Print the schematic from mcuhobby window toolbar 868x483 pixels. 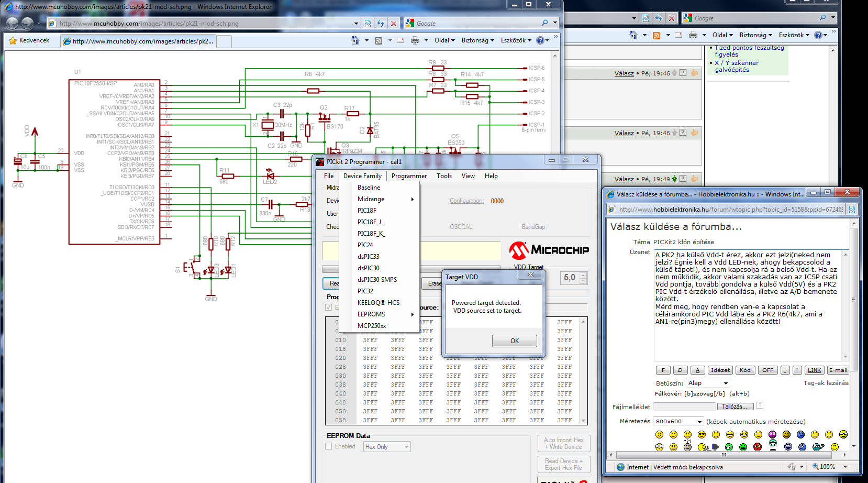pyautogui.click(x=415, y=40)
